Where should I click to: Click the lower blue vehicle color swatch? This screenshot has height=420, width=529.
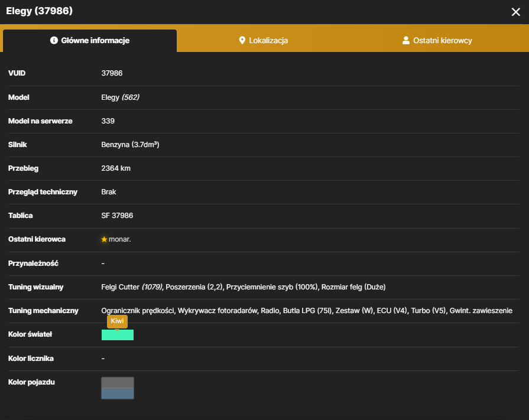[x=118, y=393]
